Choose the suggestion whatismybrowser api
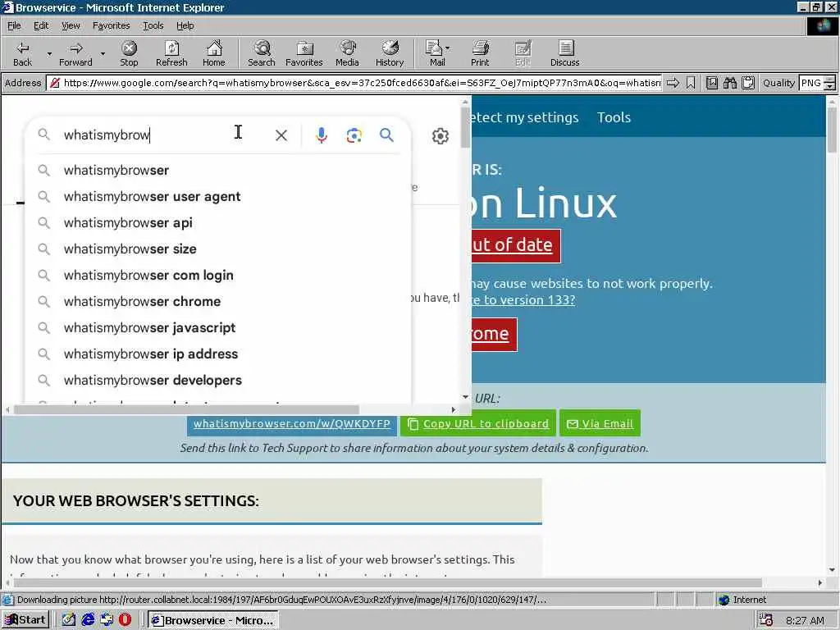 [217, 223]
